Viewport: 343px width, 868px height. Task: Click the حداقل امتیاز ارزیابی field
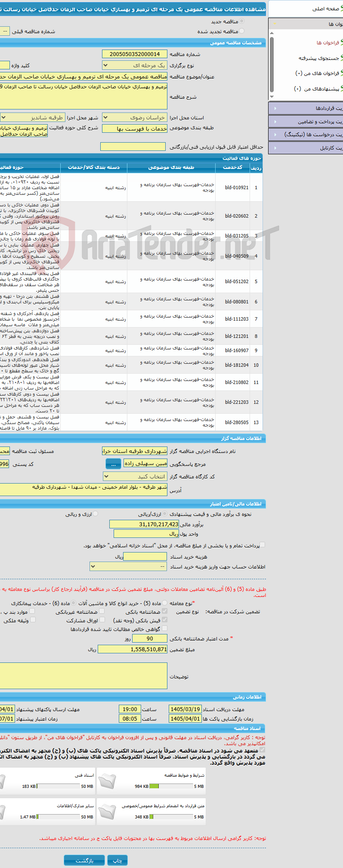point(133,147)
